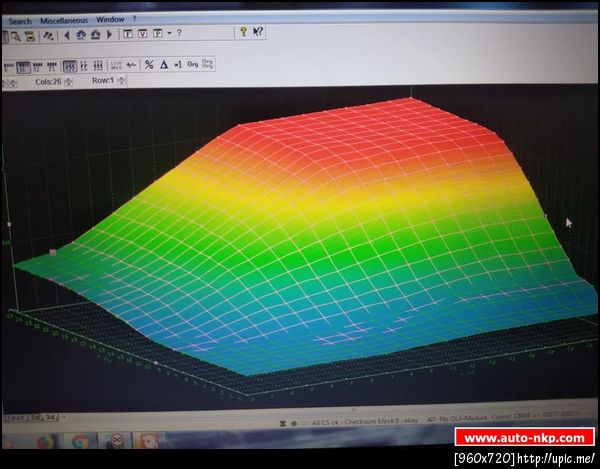Click the round icon beside sigma
Screen dimensions: 600x469
coord(294,423)
